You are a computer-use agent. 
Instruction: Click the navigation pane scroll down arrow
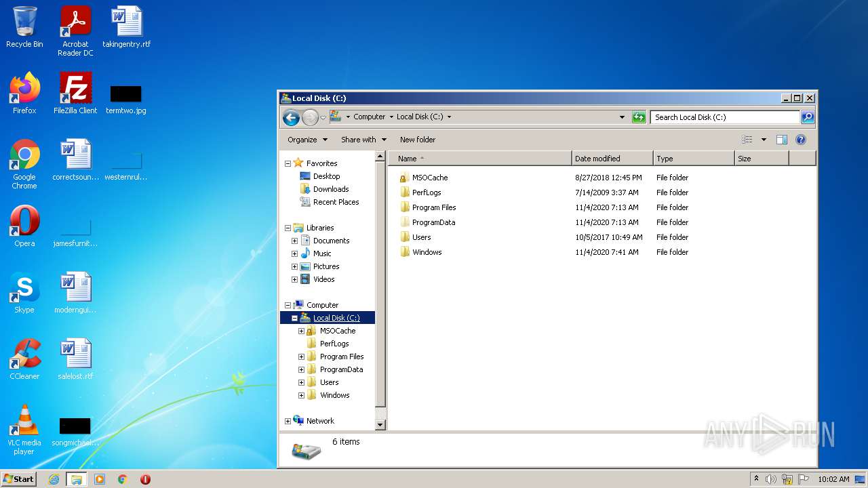tap(380, 424)
